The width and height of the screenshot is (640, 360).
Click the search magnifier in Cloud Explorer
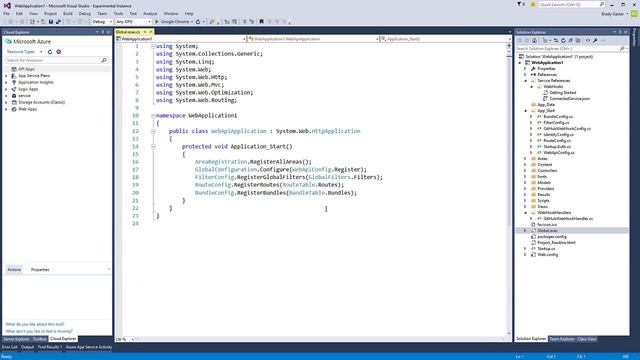(x=104, y=60)
